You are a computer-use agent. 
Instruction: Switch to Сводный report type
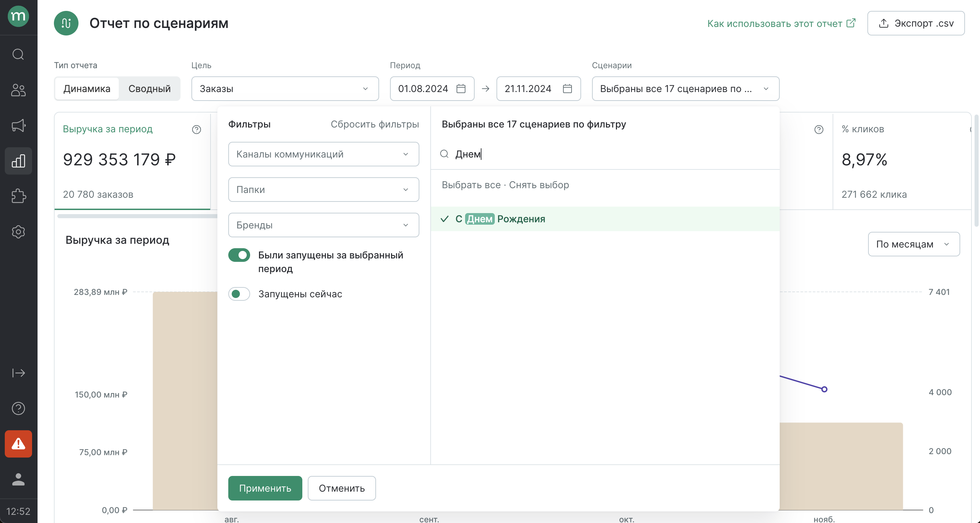(x=149, y=89)
